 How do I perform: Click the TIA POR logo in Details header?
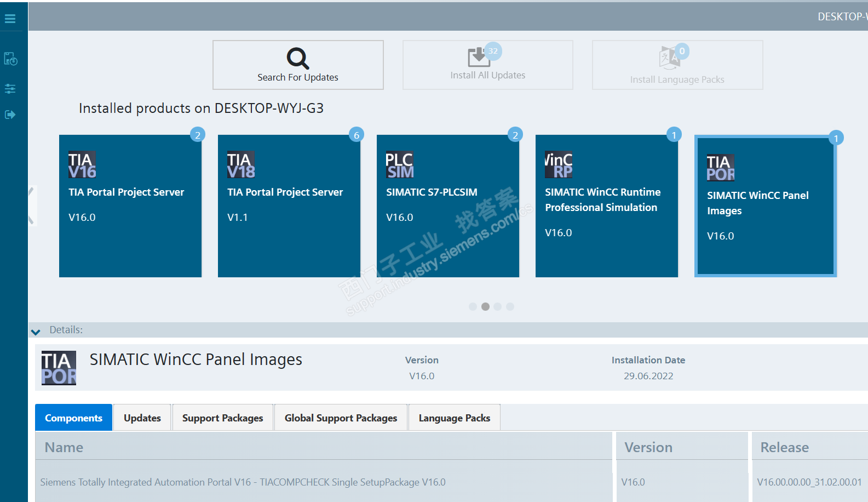pos(59,368)
